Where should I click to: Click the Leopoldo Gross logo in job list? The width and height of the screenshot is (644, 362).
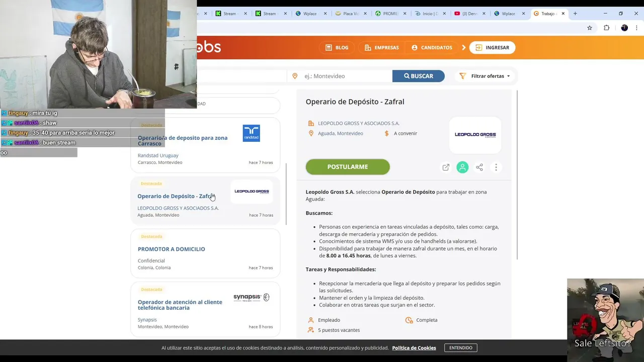point(252,192)
